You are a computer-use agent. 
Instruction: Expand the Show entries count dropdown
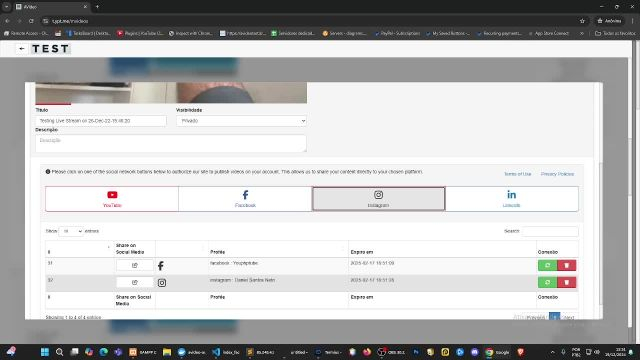tap(71, 231)
